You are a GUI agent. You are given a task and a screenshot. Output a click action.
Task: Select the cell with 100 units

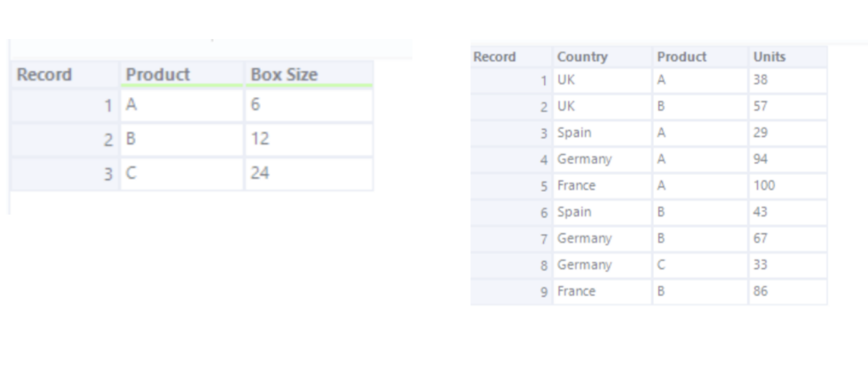click(788, 185)
